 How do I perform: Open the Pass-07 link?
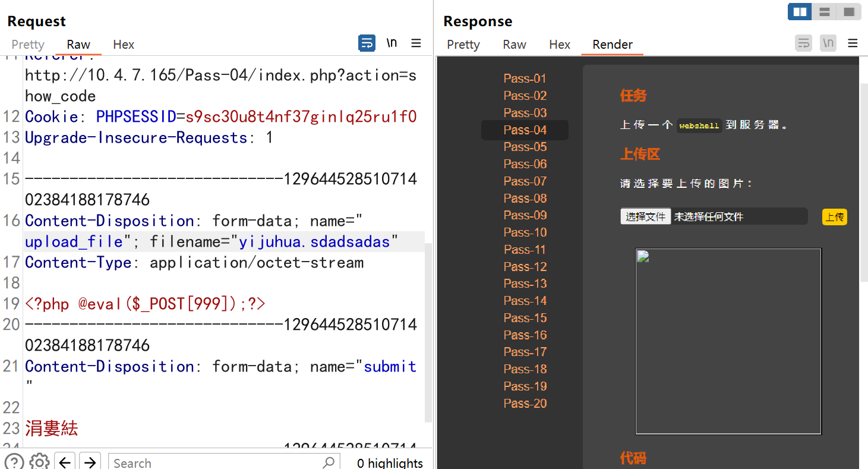[x=525, y=181]
